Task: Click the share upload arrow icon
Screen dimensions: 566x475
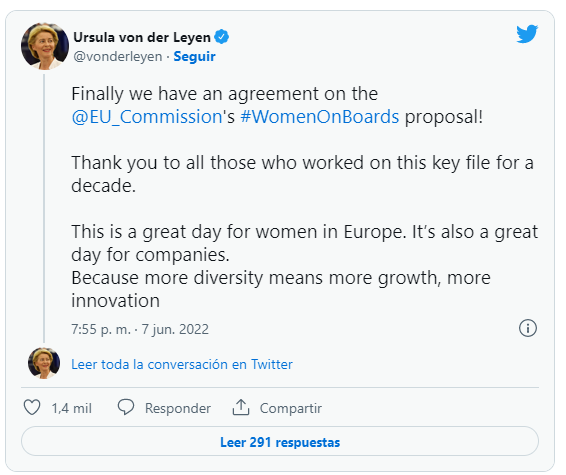Action: click(x=241, y=408)
